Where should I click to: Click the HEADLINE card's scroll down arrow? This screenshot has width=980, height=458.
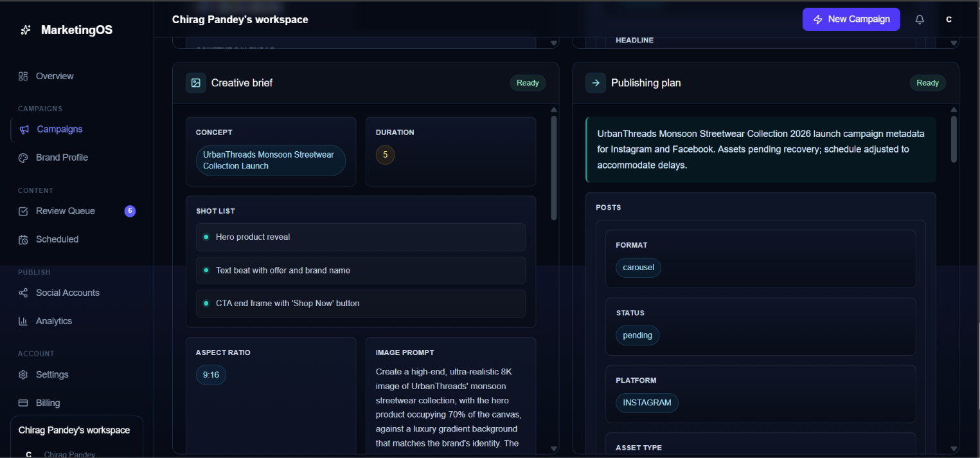click(x=954, y=44)
